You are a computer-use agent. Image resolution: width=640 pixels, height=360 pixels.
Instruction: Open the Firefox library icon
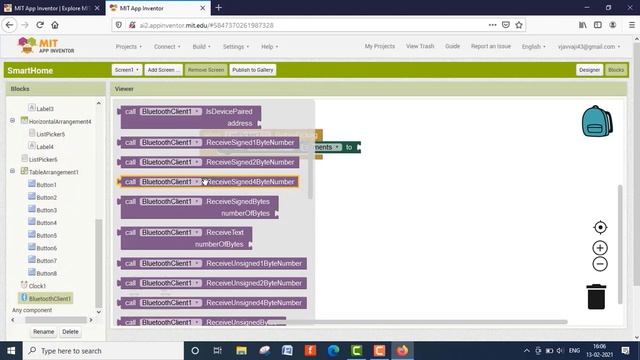pos(583,25)
